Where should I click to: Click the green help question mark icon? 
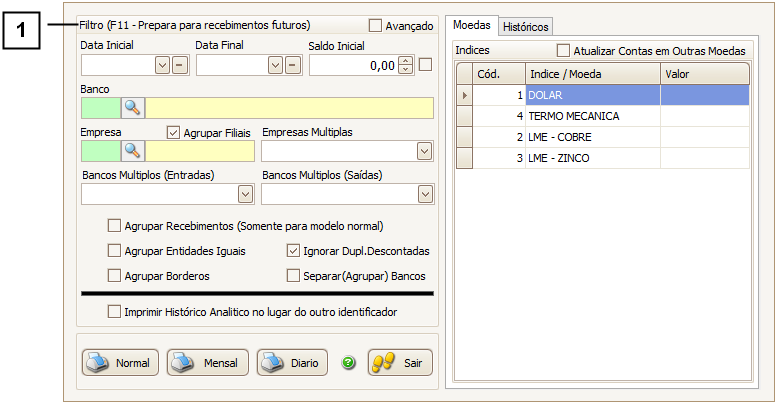tap(349, 363)
